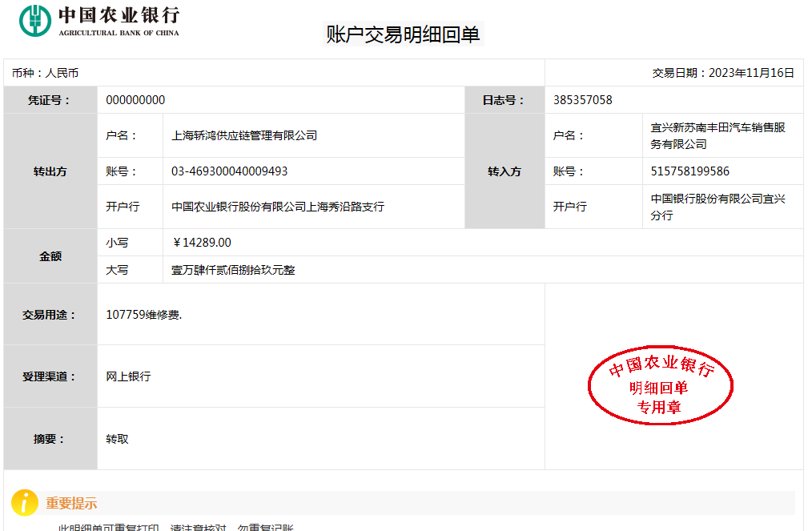Select the 币种:人民币 currency text
812x531 pixels.
click(45, 73)
